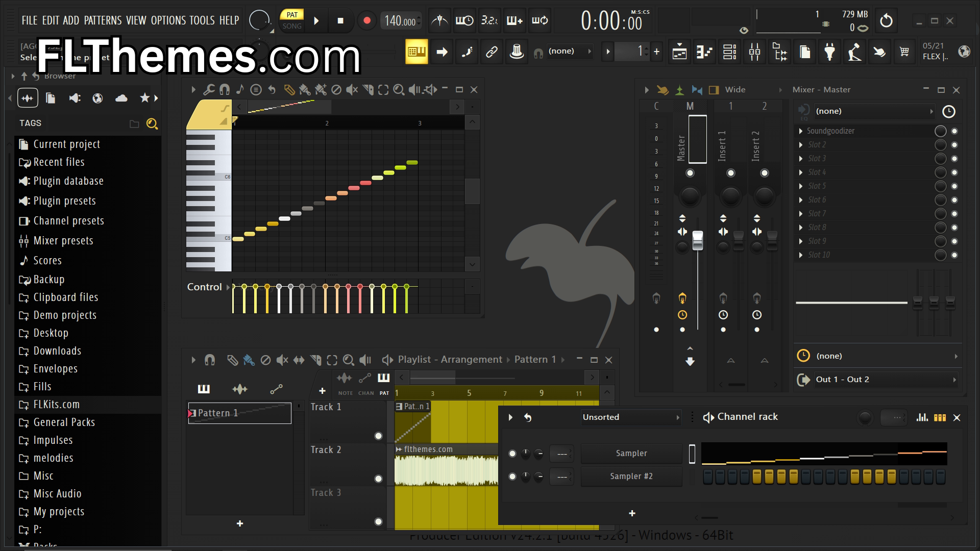The height and width of the screenshot is (551, 980).
Task: Open the OPTIONS menu
Action: (168, 20)
